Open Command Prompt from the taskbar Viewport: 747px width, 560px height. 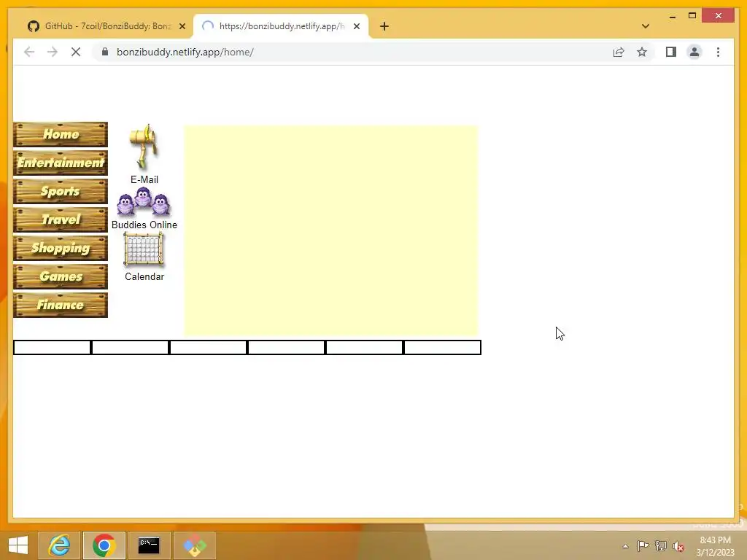tap(149, 545)
